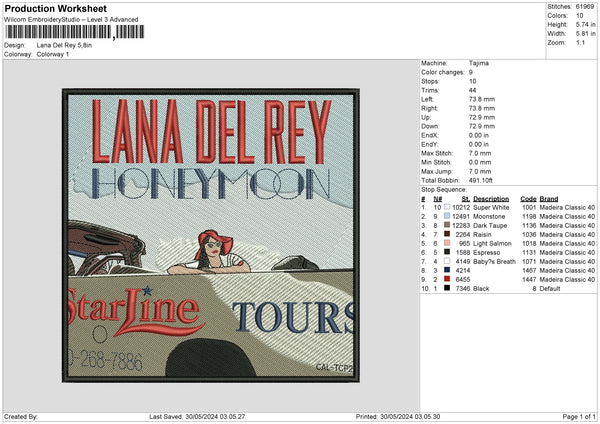This screenshot has height=424, width=600.
Task: Click the Production Worksheet title
Action: coord(56,8)
